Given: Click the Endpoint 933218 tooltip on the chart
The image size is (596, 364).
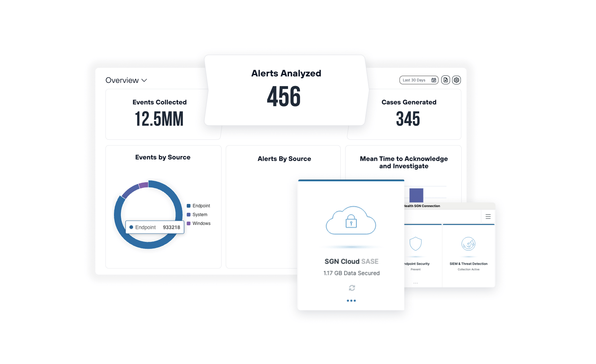Looking at the screenshot, I should (155, 227).
